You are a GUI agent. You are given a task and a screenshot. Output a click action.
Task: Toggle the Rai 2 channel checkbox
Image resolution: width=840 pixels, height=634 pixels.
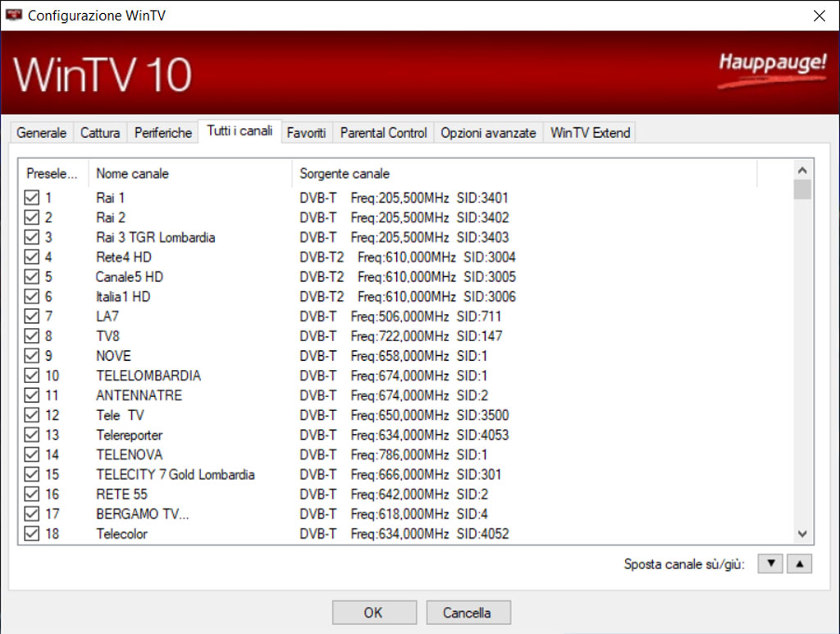pyautogui.click(x=32, y=217)
